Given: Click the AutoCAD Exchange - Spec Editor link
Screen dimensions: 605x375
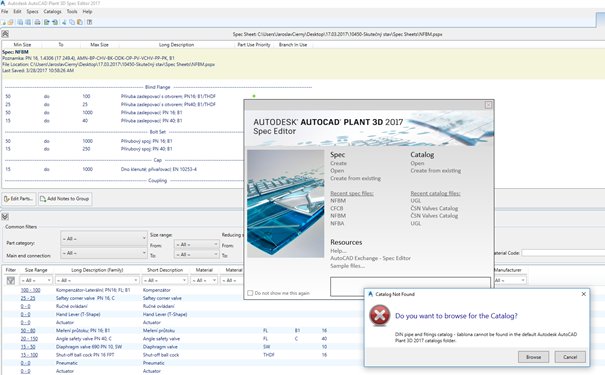Looking at the screenshot, I should coord(370,258).
